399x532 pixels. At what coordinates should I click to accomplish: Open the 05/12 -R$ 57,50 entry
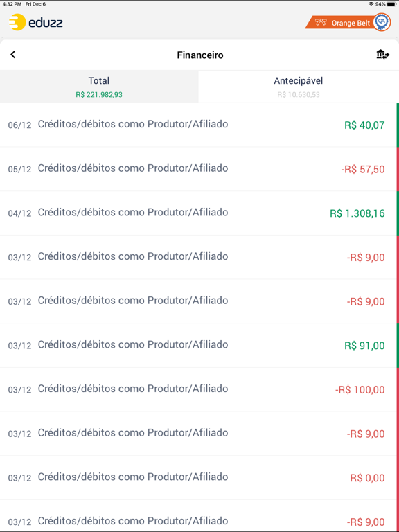198,169
